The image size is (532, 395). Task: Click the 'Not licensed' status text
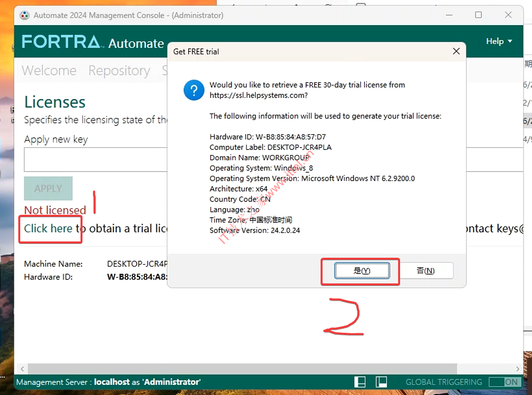[55, 210]
